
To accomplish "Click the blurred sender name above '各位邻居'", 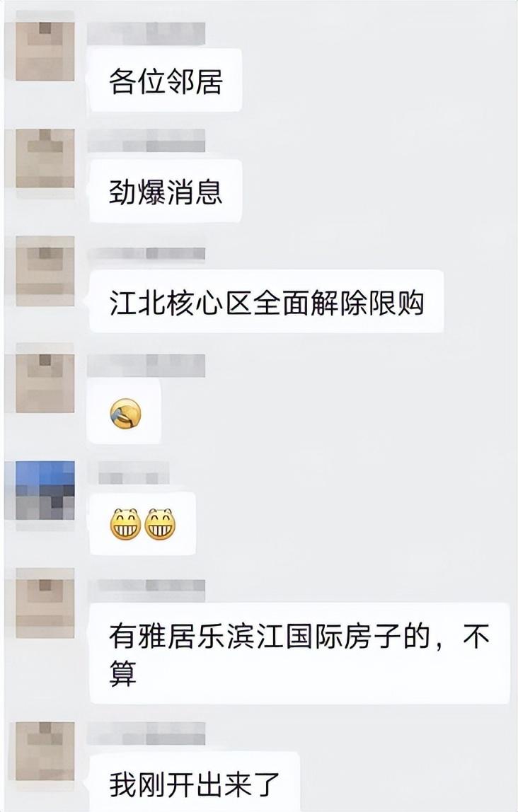I will (146, 33).
